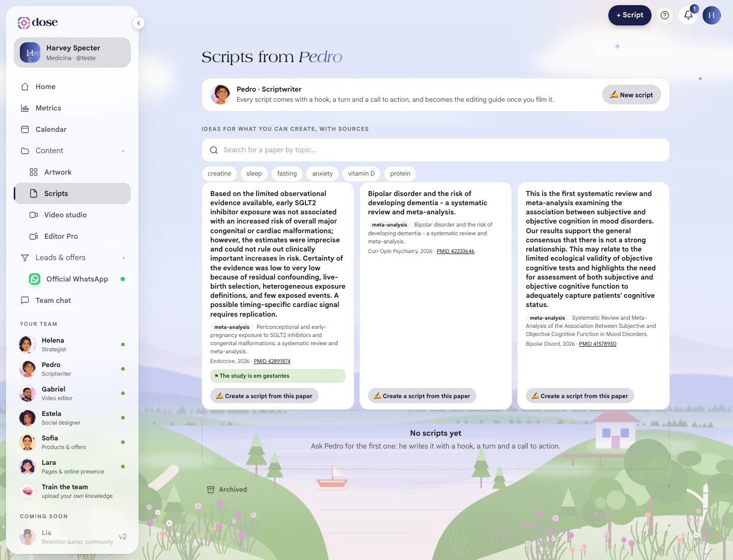733x560 pixels.
Task: Select Estela the Social designer
Action: point(72,418)
